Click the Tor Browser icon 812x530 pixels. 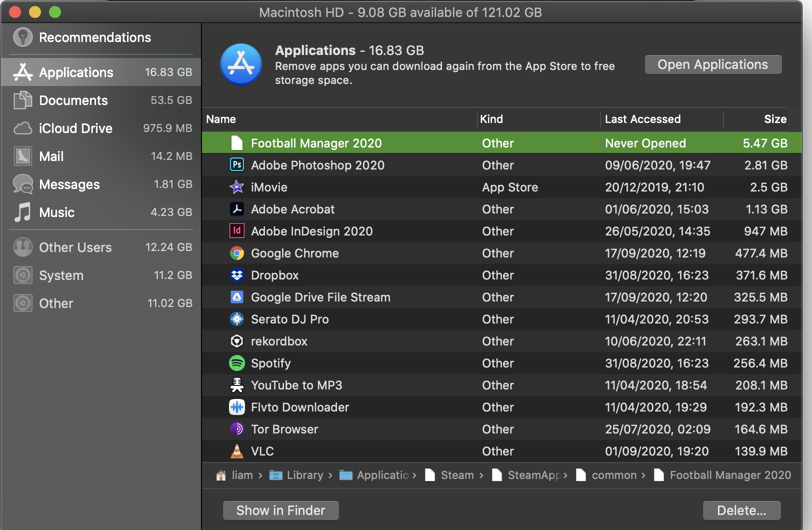(x=236, y=429)
